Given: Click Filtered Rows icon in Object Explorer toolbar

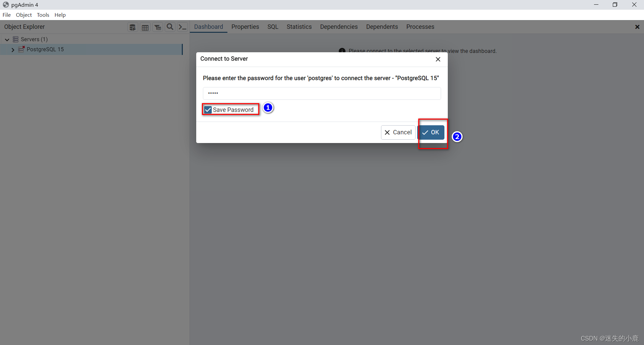Looking at the screenshot, I should coord(158,27).
